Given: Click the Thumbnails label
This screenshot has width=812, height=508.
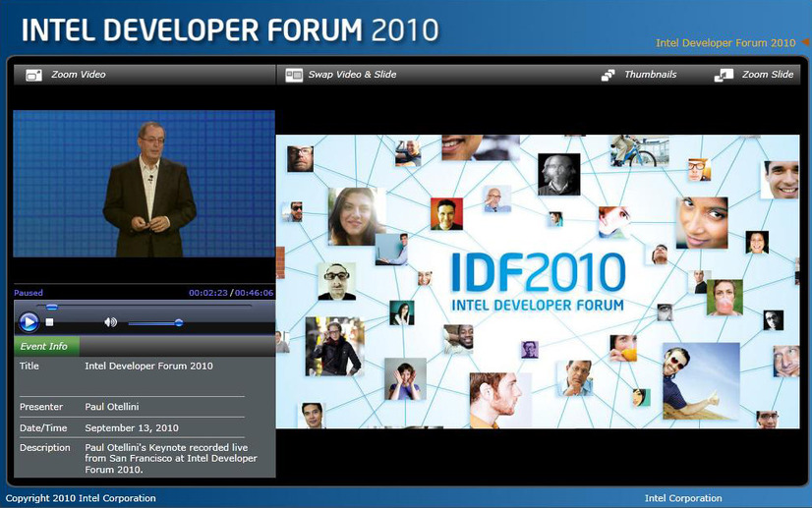Looking at the screenshot, I should click(651, 75).
